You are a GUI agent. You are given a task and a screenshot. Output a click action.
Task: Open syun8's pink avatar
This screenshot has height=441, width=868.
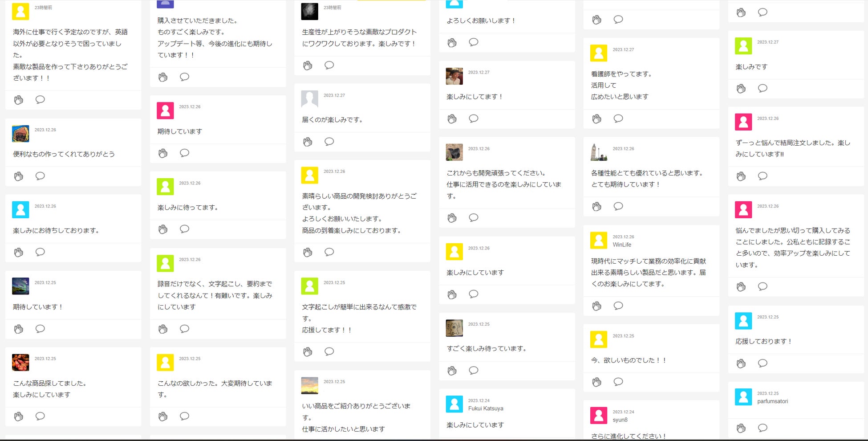pyautogui.click(x=599, y=416)
